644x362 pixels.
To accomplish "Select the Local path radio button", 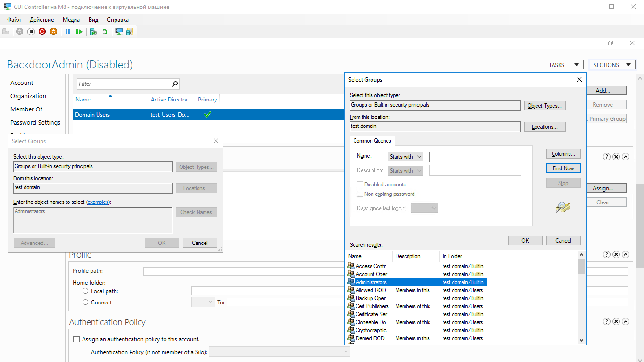I will coord(85,291).
